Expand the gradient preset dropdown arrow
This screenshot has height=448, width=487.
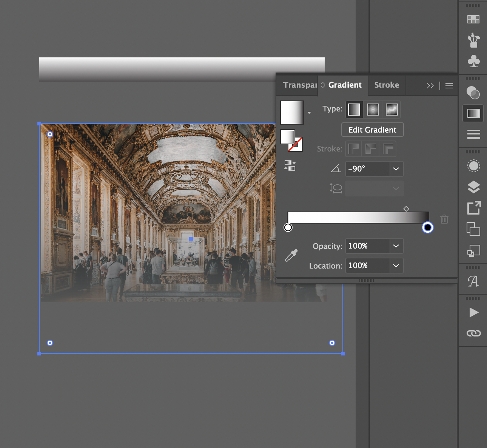click(309, 112)
